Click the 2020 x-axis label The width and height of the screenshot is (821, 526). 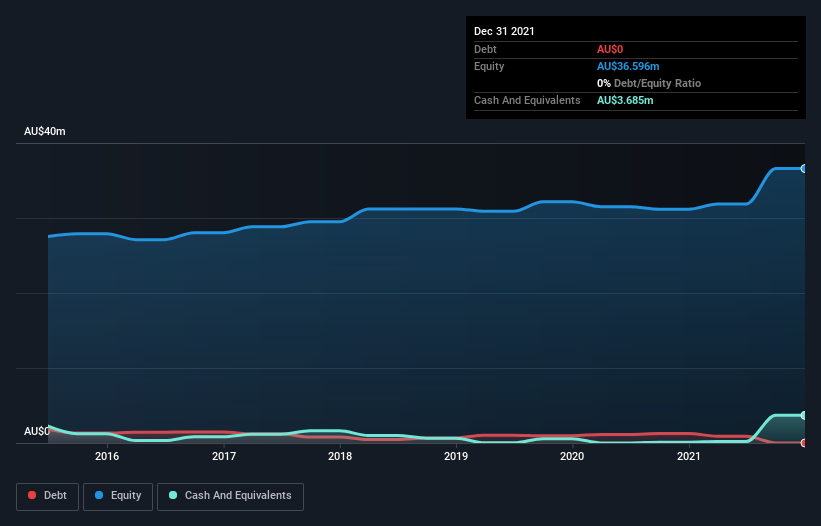click(x=572, y=456)
